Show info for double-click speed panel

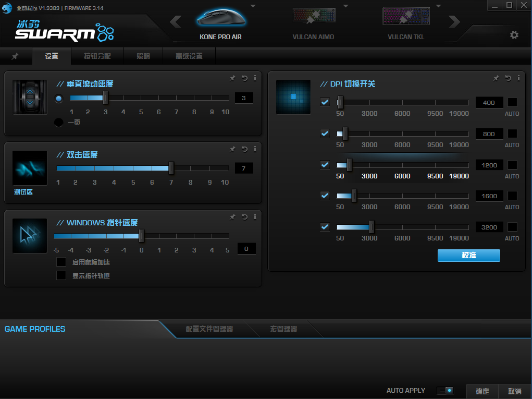point(255,149)
